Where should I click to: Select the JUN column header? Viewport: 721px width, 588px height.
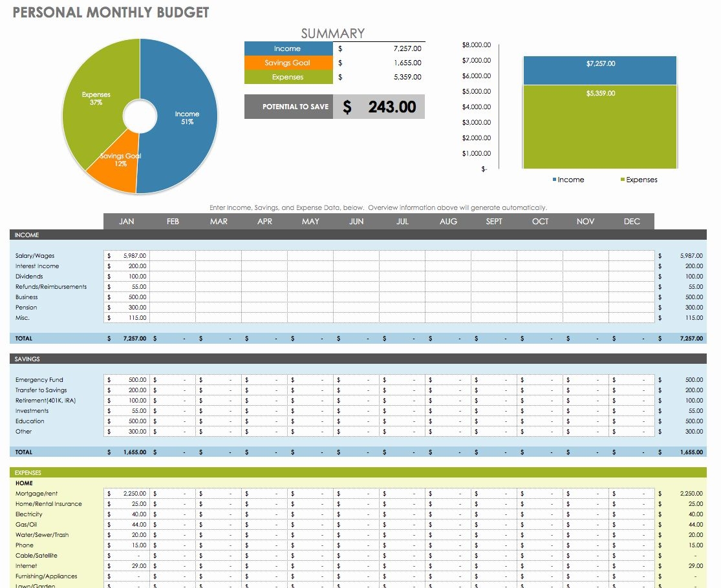[356, 222]
